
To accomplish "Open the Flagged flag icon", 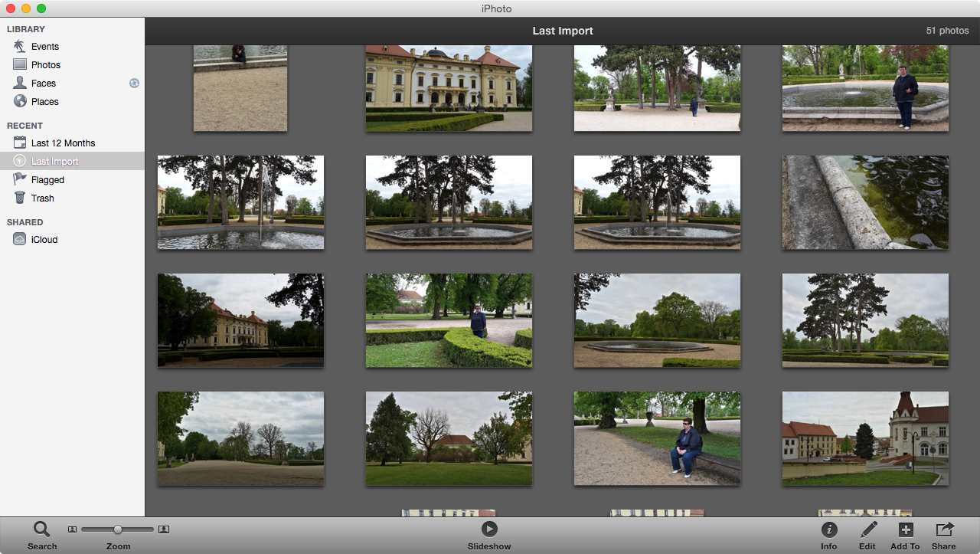I will (x=19, y=179).
